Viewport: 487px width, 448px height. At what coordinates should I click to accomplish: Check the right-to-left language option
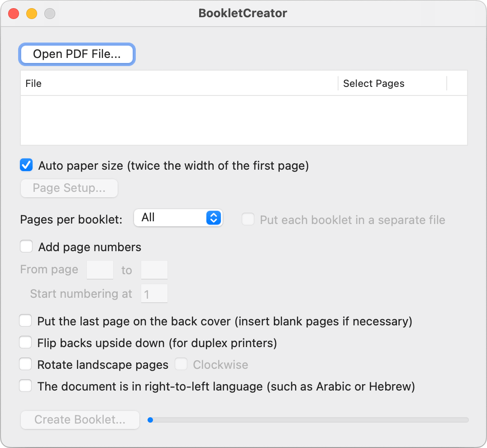point(25,386)
